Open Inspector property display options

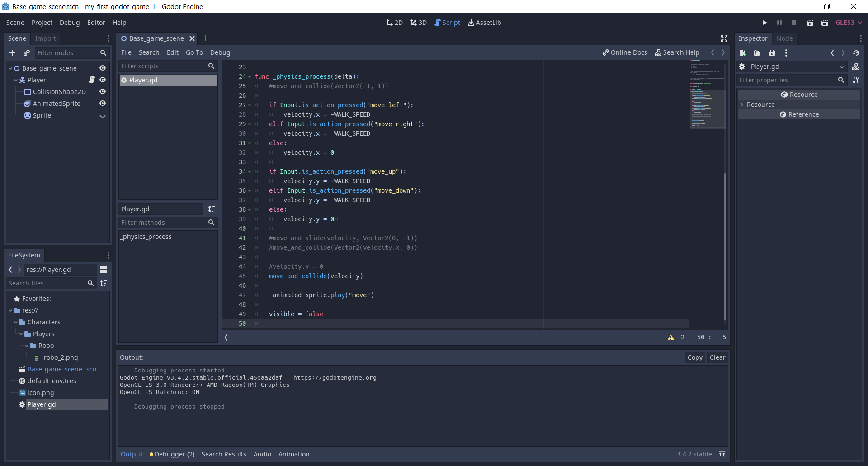(856, 80)
